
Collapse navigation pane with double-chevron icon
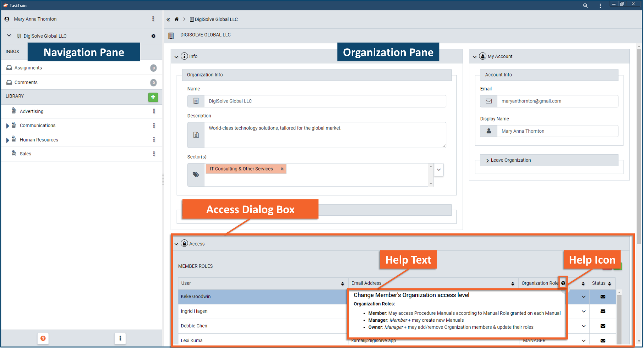tap(168, 20)
